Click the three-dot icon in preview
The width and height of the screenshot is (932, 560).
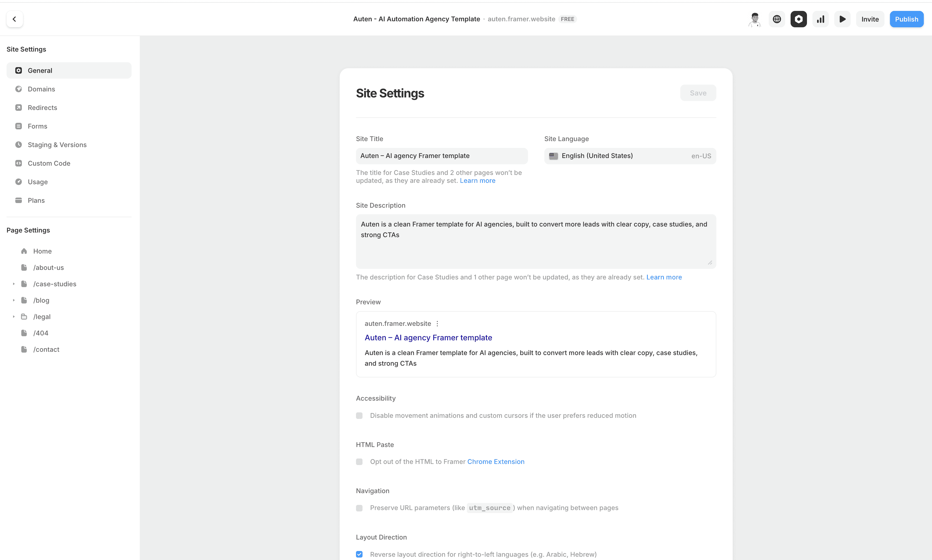pos(437,323)
